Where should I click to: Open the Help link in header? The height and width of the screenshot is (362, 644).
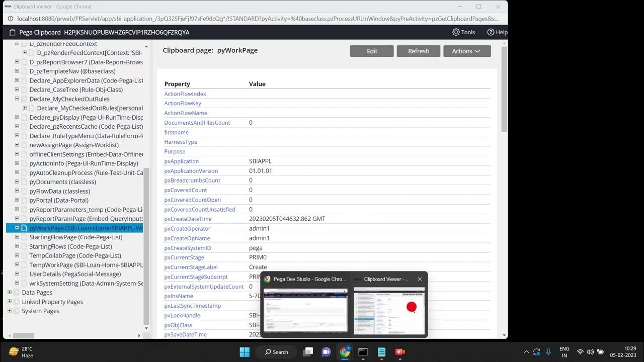click(x=497, y=32)
